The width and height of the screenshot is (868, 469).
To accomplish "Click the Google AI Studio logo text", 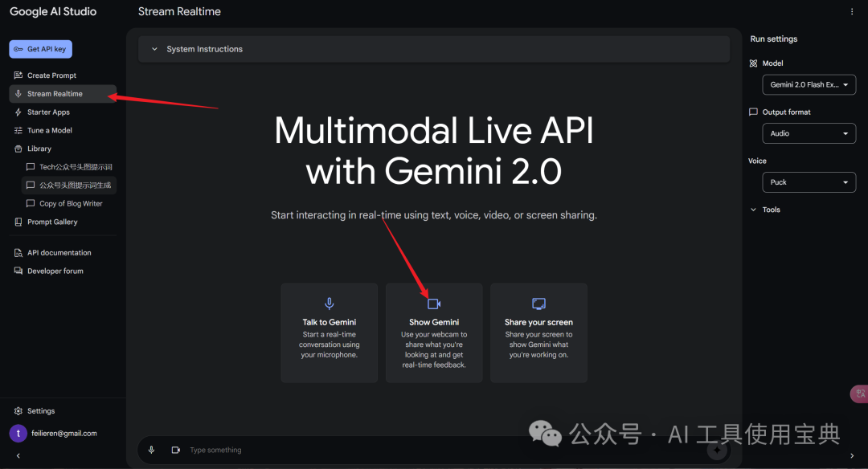I will pyautogui.click(x=53, y=11).
